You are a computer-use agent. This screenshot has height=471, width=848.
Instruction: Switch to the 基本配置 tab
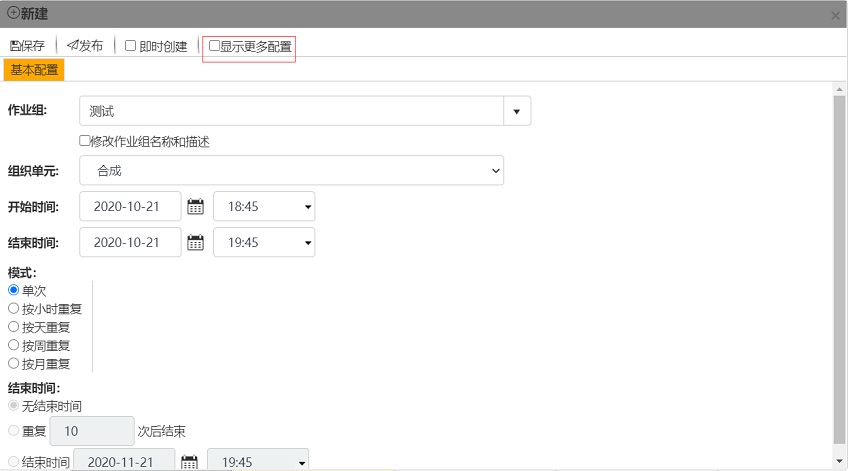click(34, 70)
